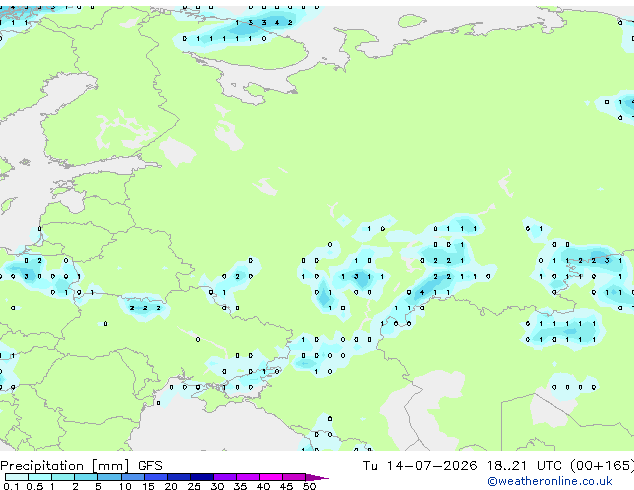Select the 'GFS' model label
Image resolution: width=634 pixels, height=490 pixels.
tap(150, 466)
